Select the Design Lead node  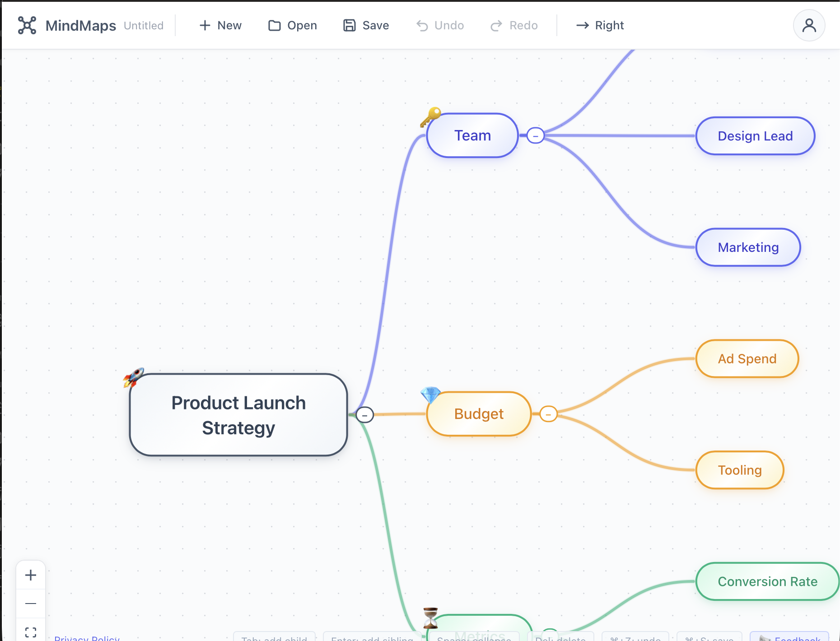click(x=755, y=136)
